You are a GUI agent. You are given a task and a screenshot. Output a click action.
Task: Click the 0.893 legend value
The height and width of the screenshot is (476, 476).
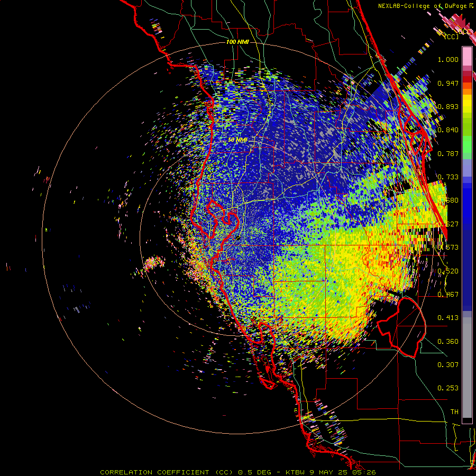pos(448,106)
